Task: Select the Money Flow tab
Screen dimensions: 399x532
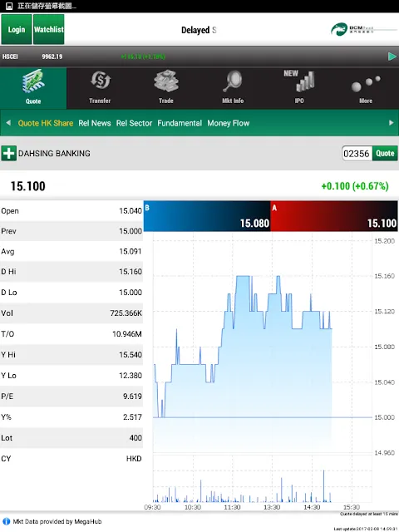Action: point(229,123)
